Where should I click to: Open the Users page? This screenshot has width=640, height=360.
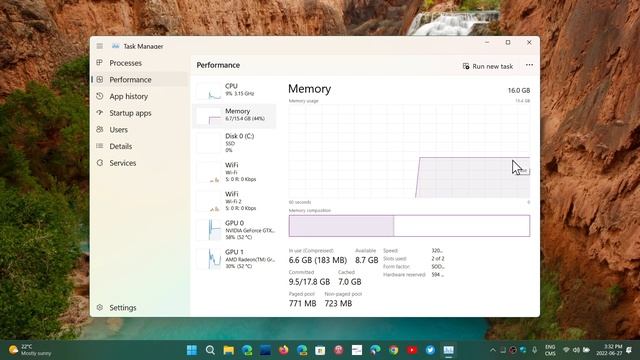click(139, 129)
